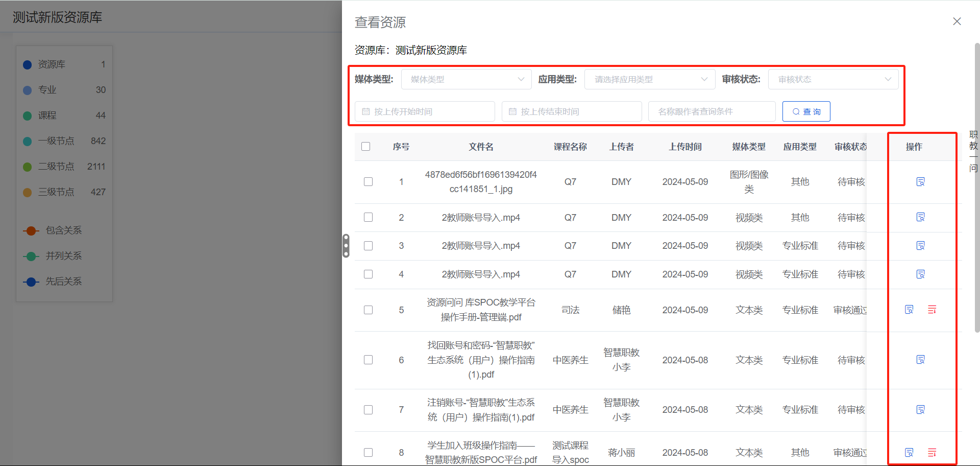980x466 pixels.
Task: Click red list icon in row 5
Action: pyautogui.click(x=932, y=310)
